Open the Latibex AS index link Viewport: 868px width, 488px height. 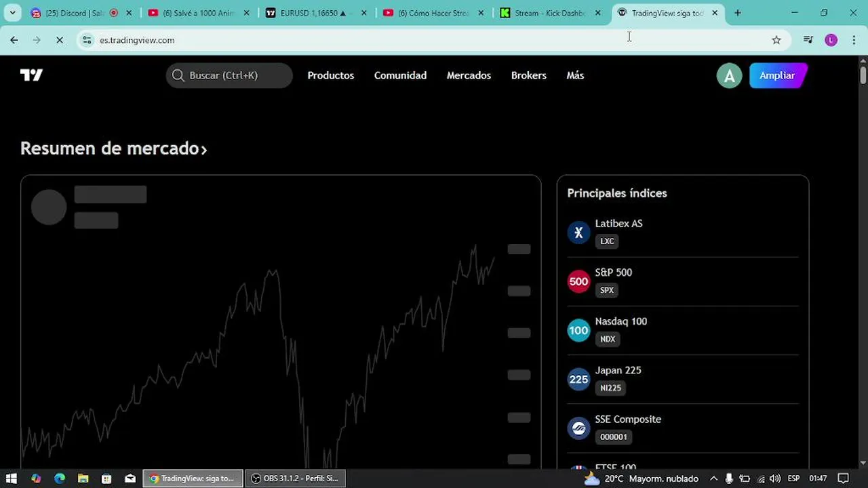tap(618, 223)
